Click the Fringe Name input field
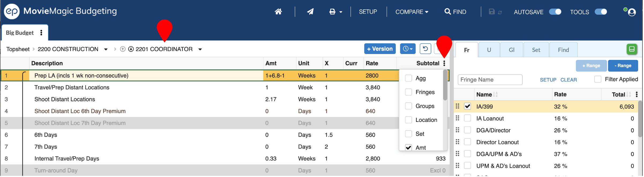This screenshot has width=644, height=177. 490,80
